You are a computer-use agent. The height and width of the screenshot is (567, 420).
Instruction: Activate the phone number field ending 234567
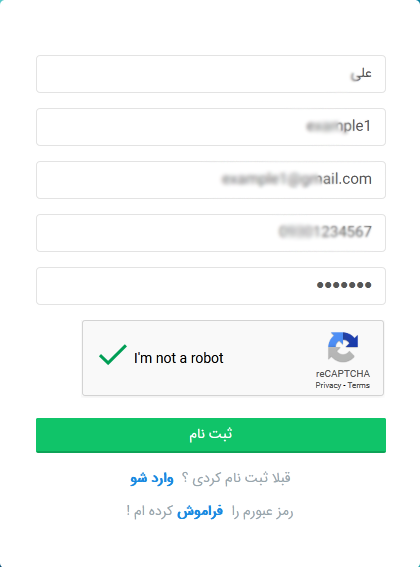(x=211, y=233)
